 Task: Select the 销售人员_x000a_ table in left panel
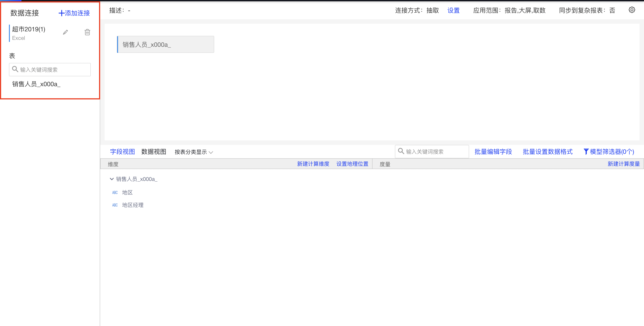coord(36,84)
